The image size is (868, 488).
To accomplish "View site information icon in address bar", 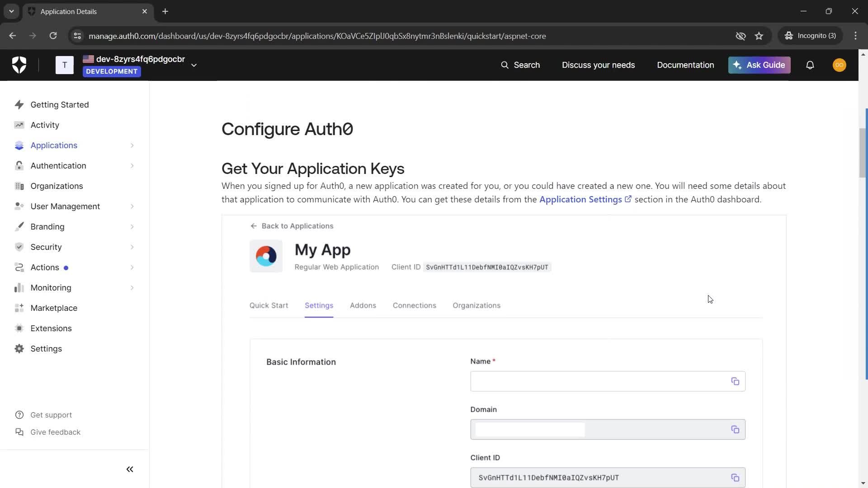I will 77,36.
